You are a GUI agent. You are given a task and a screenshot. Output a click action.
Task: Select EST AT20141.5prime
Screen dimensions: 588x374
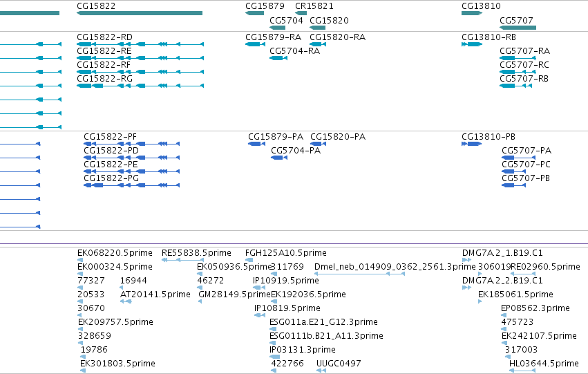click(126, 301)
